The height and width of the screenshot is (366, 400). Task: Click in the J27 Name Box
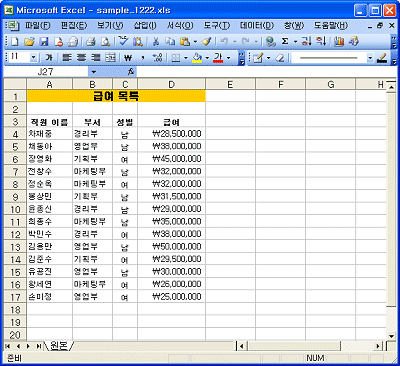(46, 72)
